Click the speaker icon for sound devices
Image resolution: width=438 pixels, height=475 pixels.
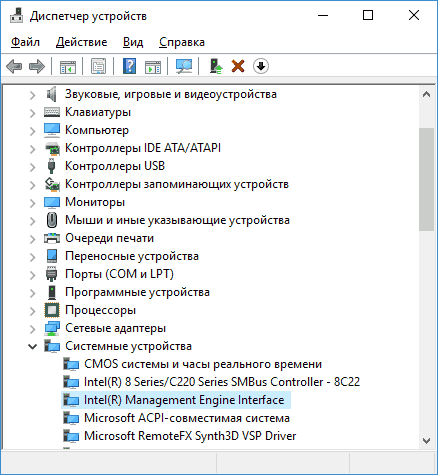click(x=52, y=94)
